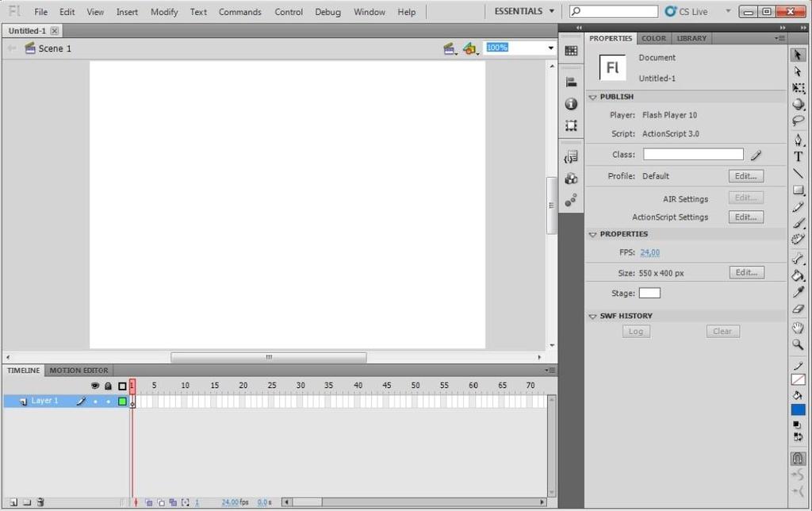Image resolution: width=812 pixels, height=511 pixels.
Task: Select the Eraser tool
Action: click(798, 309)
